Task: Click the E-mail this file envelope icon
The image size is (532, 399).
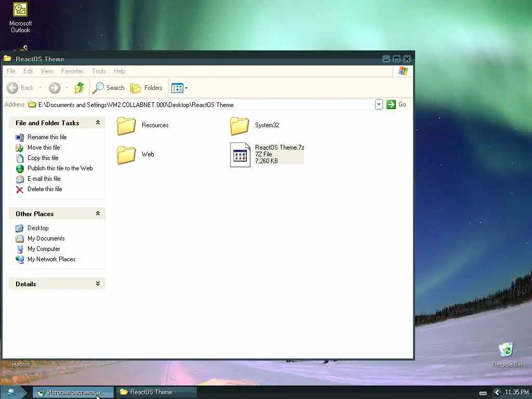Action: (x=20, y=179)
